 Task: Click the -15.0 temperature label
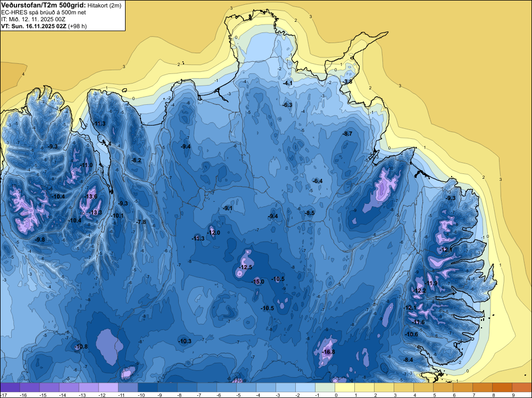coord(257,281)
